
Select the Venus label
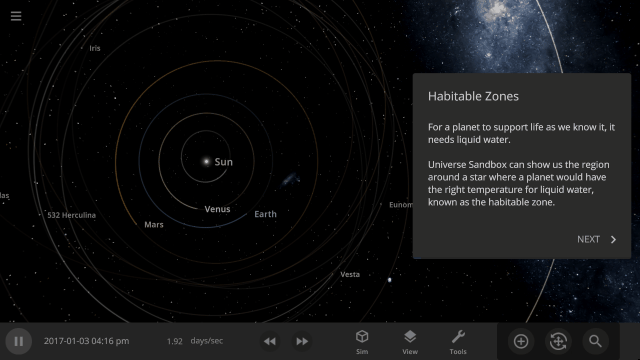(217, 209)
